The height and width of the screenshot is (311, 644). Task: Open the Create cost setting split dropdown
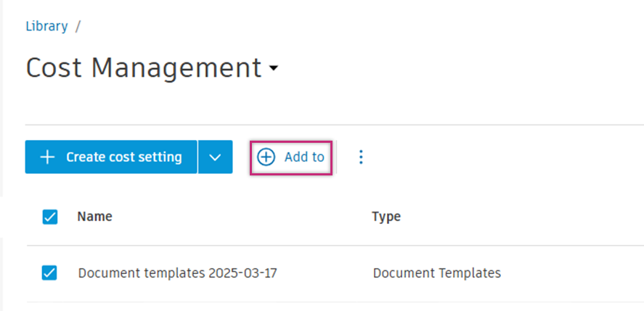click(215, 157)
